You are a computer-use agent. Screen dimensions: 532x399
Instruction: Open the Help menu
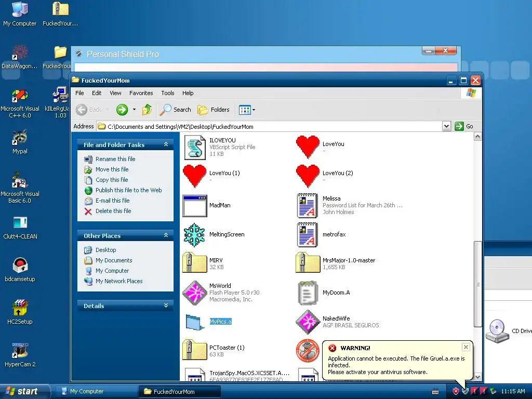188,93
